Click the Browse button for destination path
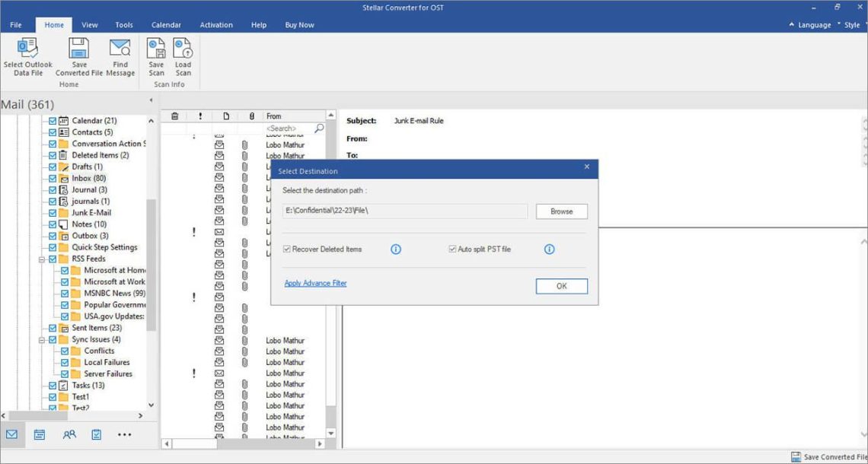 point(561,211)
